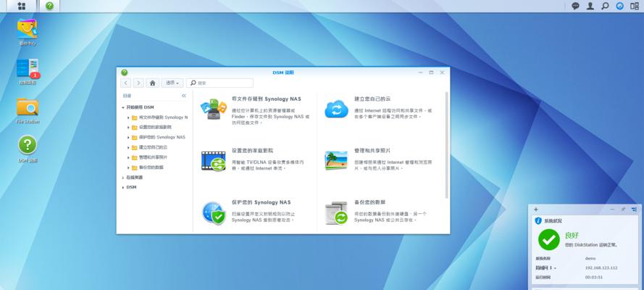Pin the widget panel
The height and width of the screenshot is (290, 644).
623,210
